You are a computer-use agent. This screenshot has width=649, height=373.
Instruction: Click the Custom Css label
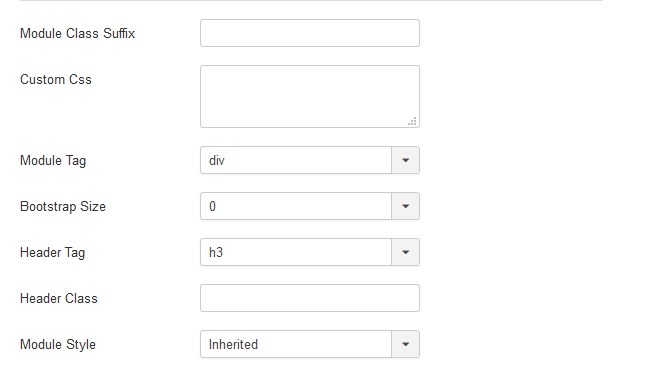tap(56, 79)
